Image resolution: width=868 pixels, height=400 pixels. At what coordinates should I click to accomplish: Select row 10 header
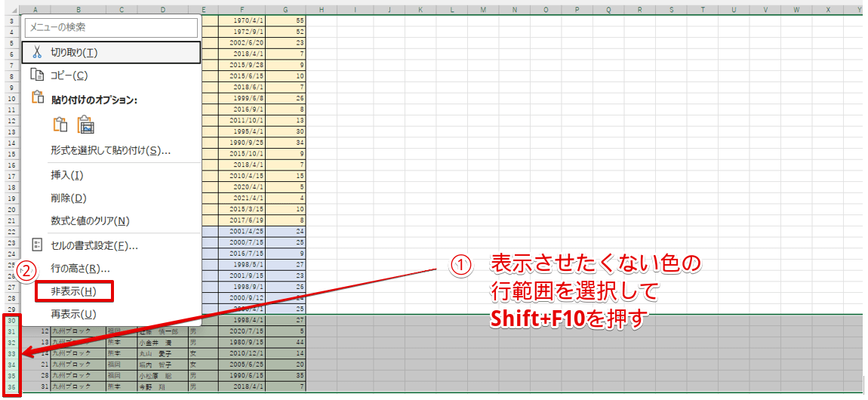coord(12,99)
